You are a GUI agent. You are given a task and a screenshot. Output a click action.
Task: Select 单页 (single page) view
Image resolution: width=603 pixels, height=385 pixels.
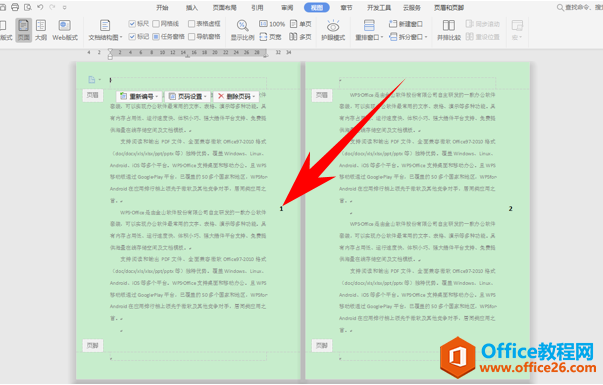point(300,24)
